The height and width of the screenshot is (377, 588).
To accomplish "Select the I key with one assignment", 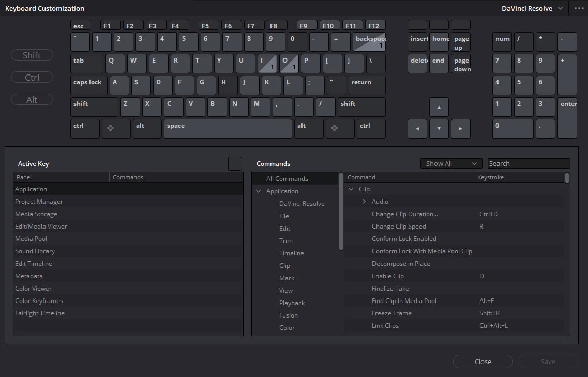I will [x=267, y=64].
